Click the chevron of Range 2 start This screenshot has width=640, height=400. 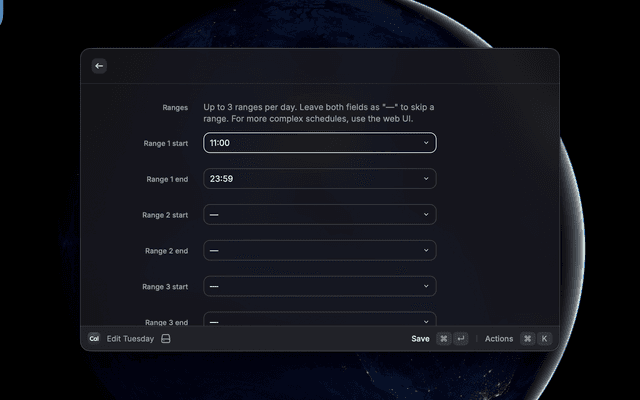click(x=425, y=215)
